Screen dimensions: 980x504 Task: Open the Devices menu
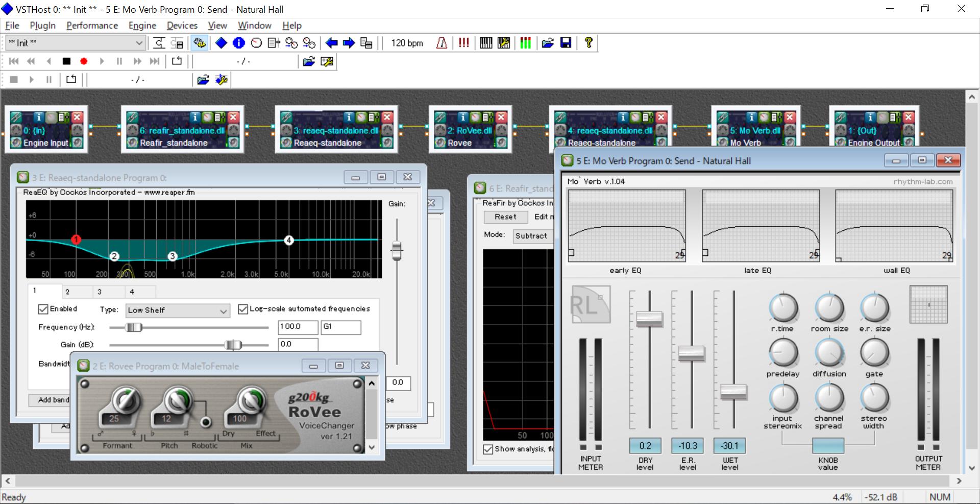[182, 26]
